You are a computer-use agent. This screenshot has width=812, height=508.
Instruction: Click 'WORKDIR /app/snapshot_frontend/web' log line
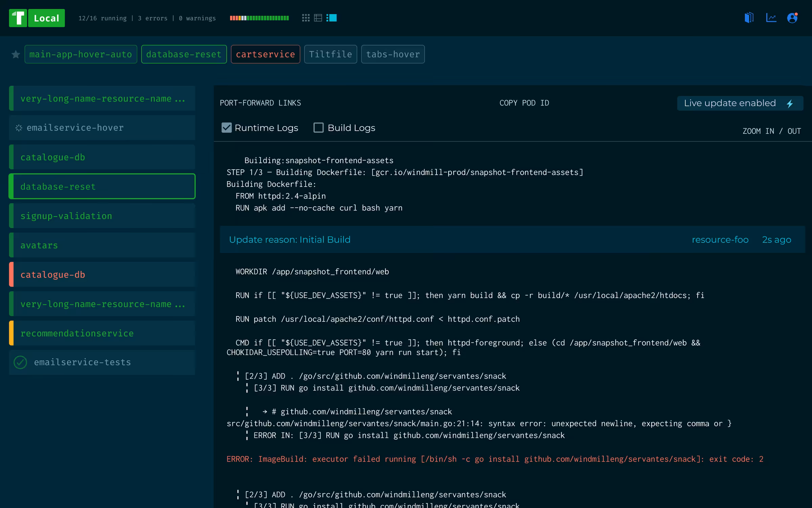click(312, 272)
